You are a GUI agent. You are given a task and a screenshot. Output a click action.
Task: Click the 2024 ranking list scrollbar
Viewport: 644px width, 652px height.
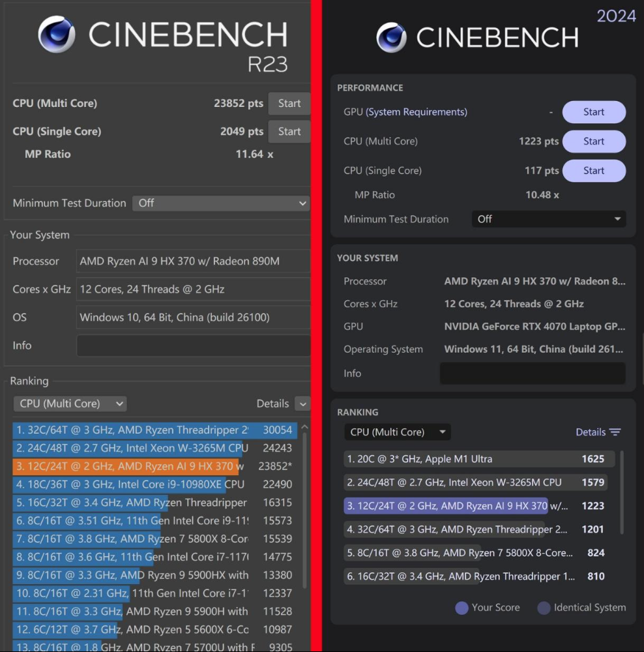click(x=622, y=492)
